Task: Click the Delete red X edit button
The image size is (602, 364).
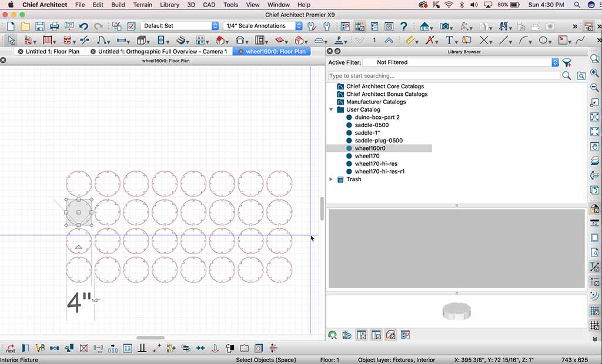Action: coord(83,348)
